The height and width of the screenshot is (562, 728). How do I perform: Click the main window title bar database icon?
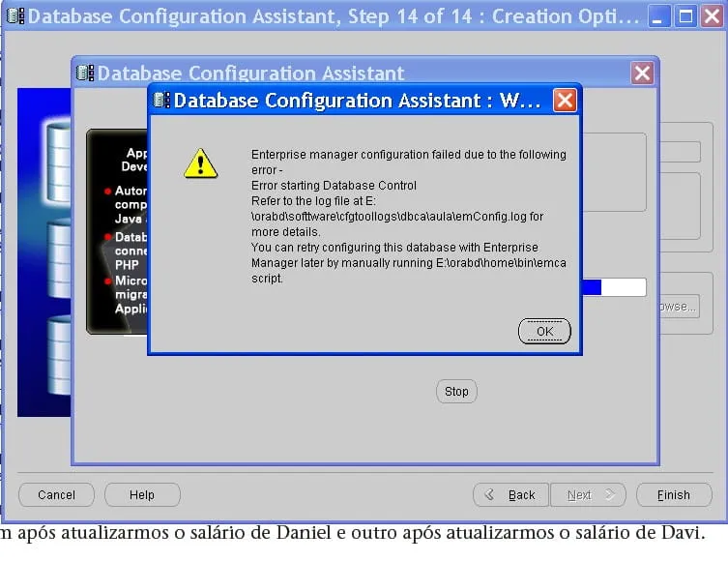click(x=15, y=15)
